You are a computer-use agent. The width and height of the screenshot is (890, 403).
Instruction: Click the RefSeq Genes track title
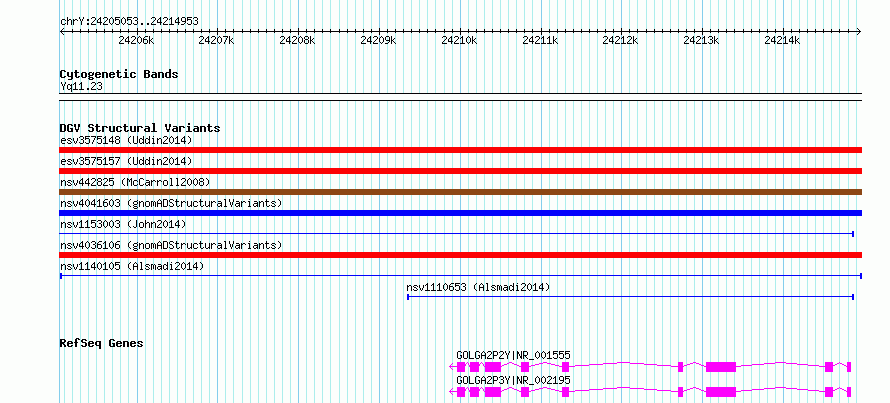coord(102,343)
